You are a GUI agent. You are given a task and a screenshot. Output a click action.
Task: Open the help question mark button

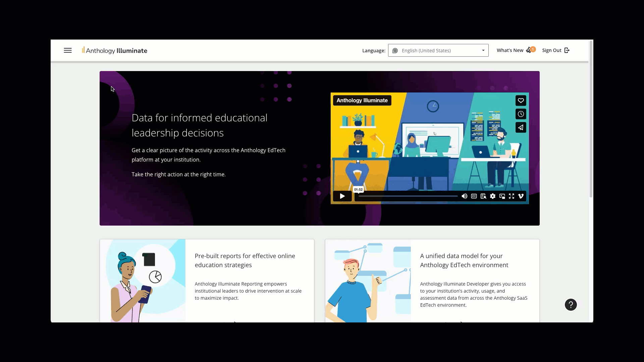571,305
